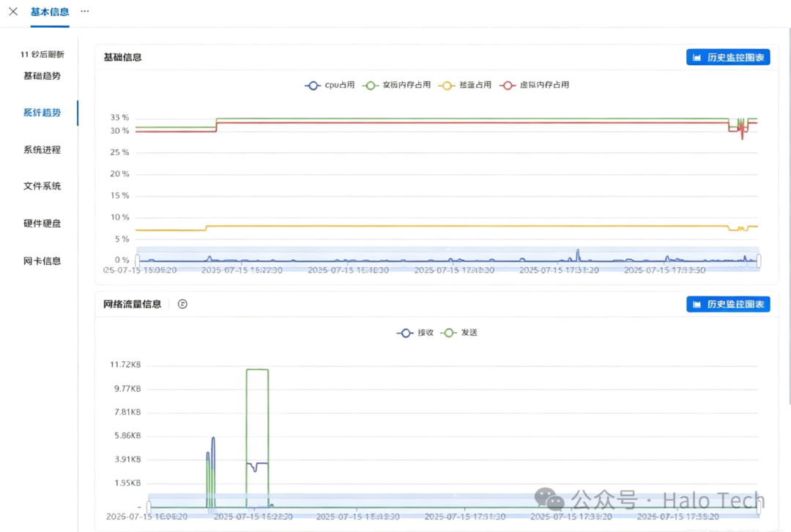Viewport: 791px width, 532px height.
Task: Toggle the Cpu占用 legend series
Action: click(330, 85)
